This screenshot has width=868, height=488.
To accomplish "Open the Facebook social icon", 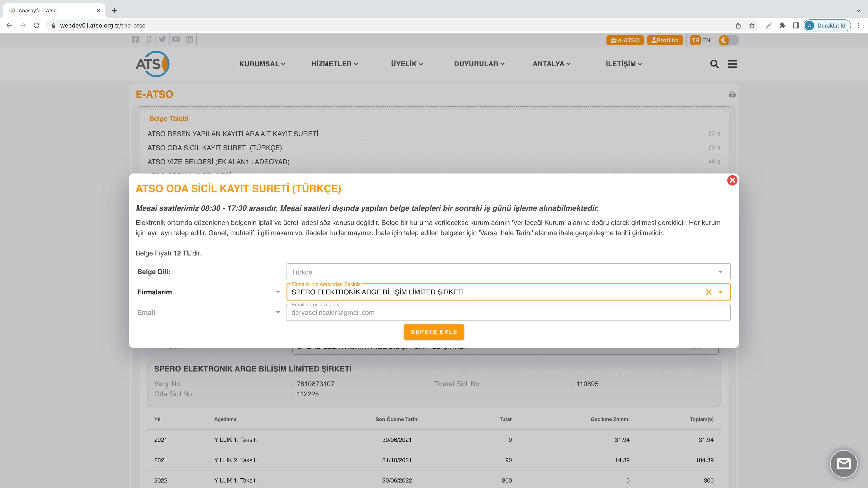I will [x=135, y=39].
